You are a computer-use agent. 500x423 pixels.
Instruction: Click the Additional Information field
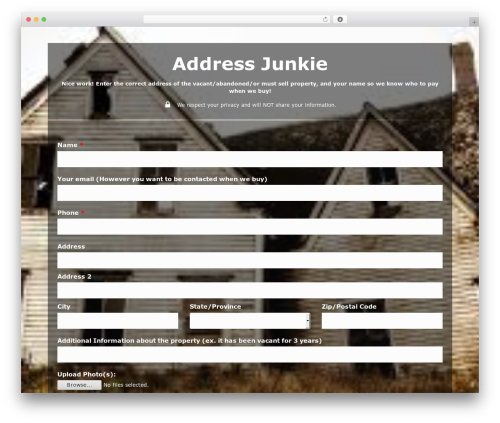[250, 355]
